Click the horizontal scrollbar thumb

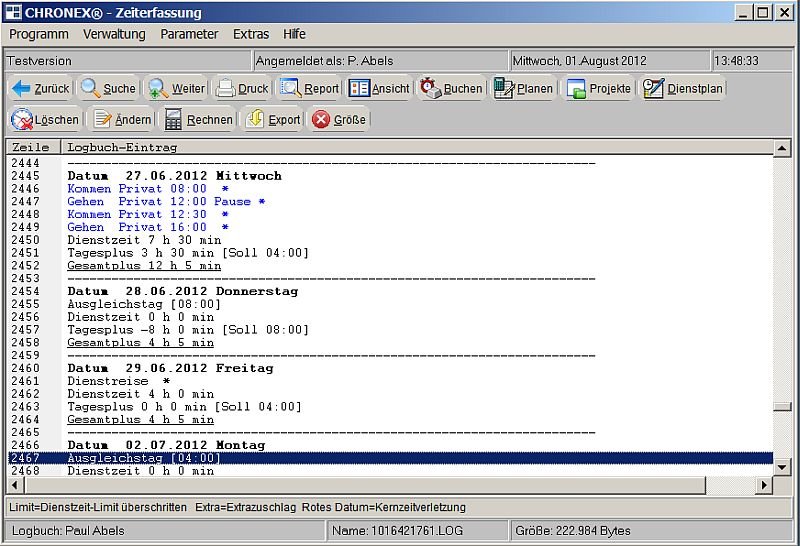[x=364, y=485]
